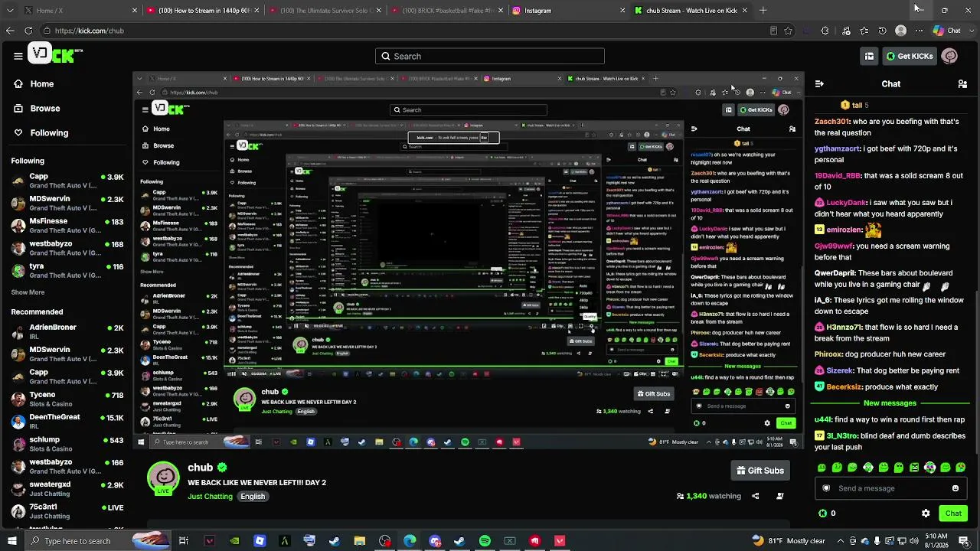
Task: Click the Send a message chat field
Action: (x=890, y=488)
